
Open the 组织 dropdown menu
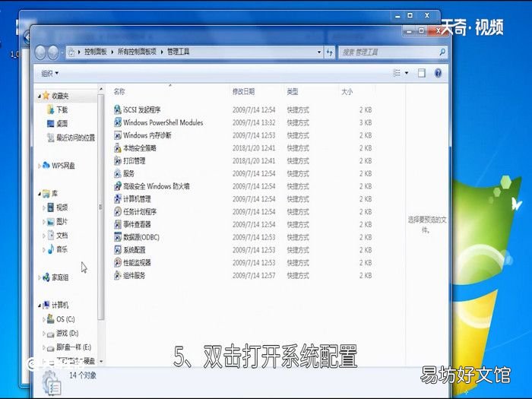(x=50, y=73)
